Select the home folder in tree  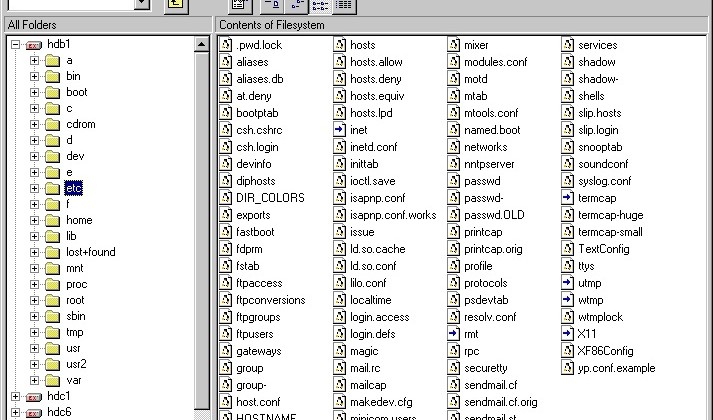point(78,220)
